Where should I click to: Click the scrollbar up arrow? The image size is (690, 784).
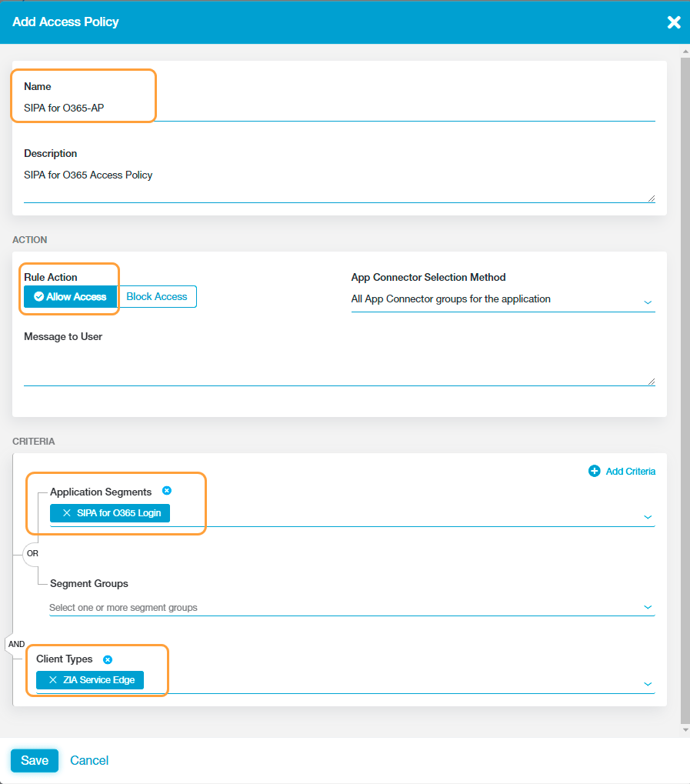point(685,50)
